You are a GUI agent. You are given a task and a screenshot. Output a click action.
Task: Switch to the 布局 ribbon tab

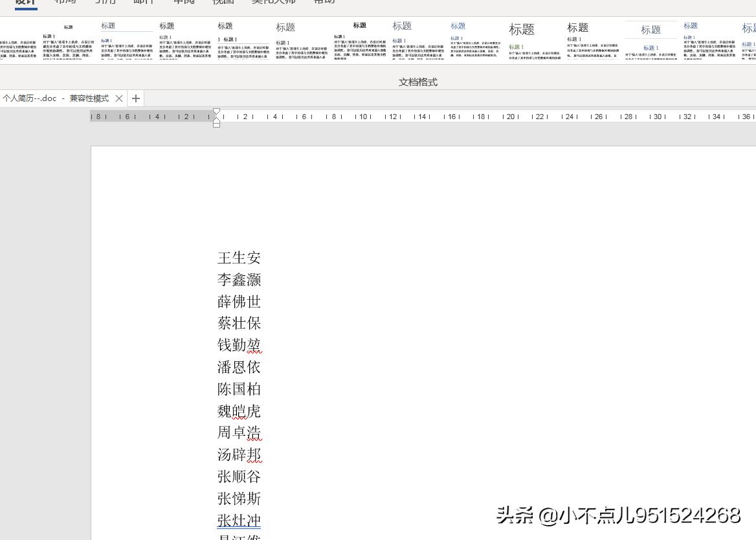click(65, 2)
